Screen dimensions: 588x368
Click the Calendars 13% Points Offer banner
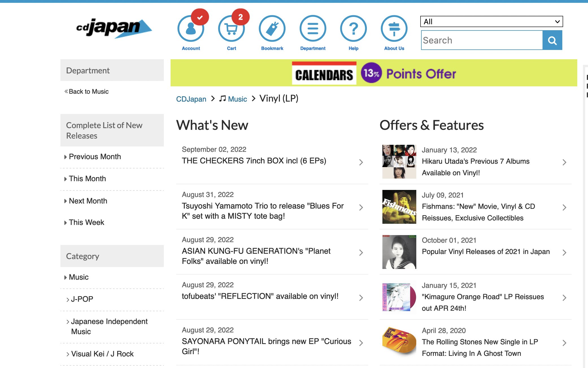tap(374, 73)
